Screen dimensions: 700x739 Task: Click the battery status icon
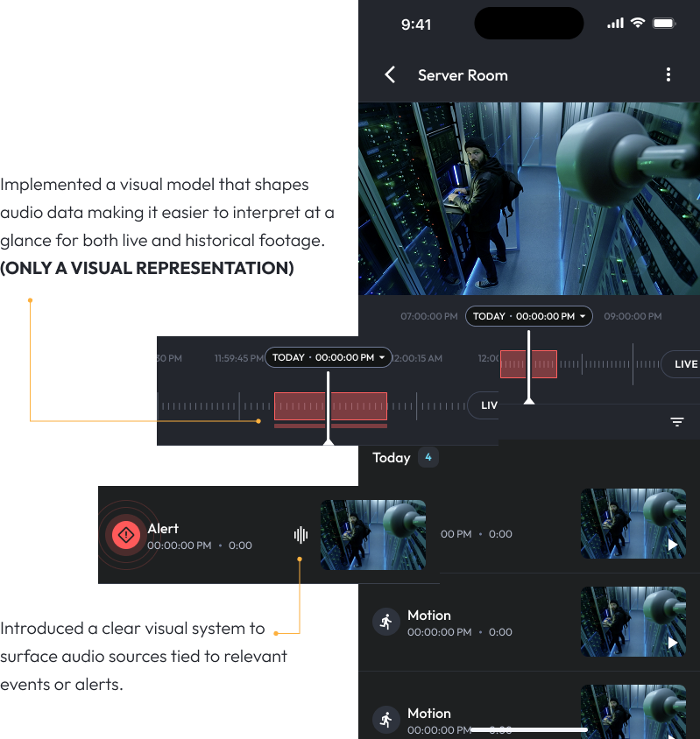(664, 23)
